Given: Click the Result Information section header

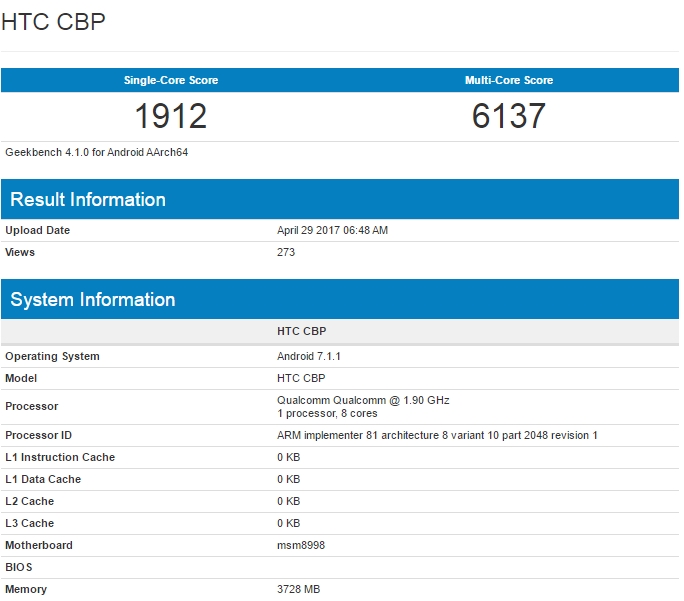Looking at the screenshot, I should [88, 199].
